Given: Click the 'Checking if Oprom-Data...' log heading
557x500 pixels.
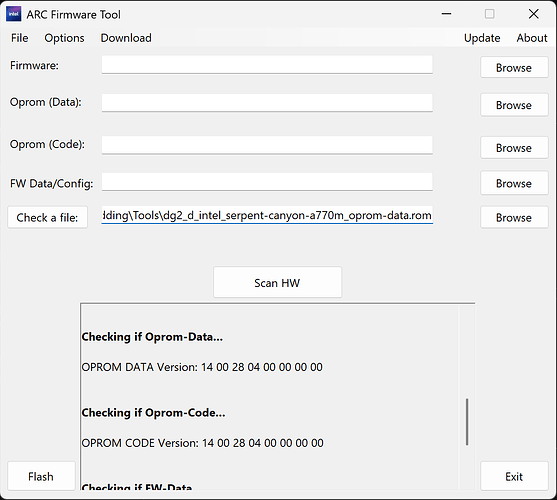Looking at the screenshot, I should pyautogui.click(x=152, y=337).
